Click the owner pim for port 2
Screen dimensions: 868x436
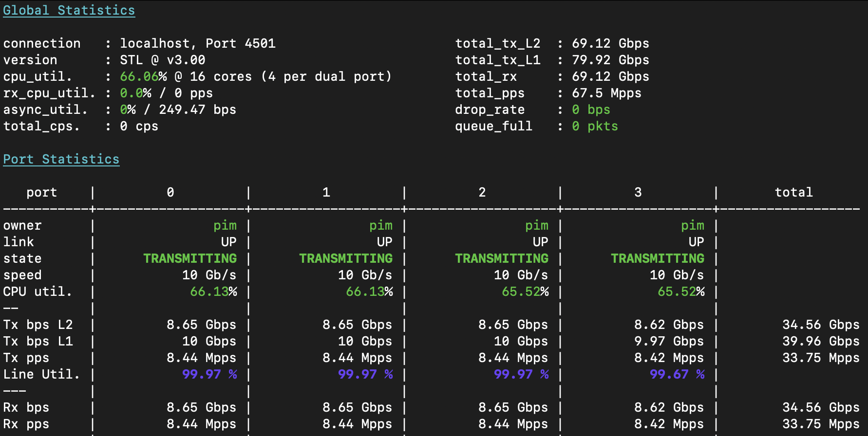point(536,225)
